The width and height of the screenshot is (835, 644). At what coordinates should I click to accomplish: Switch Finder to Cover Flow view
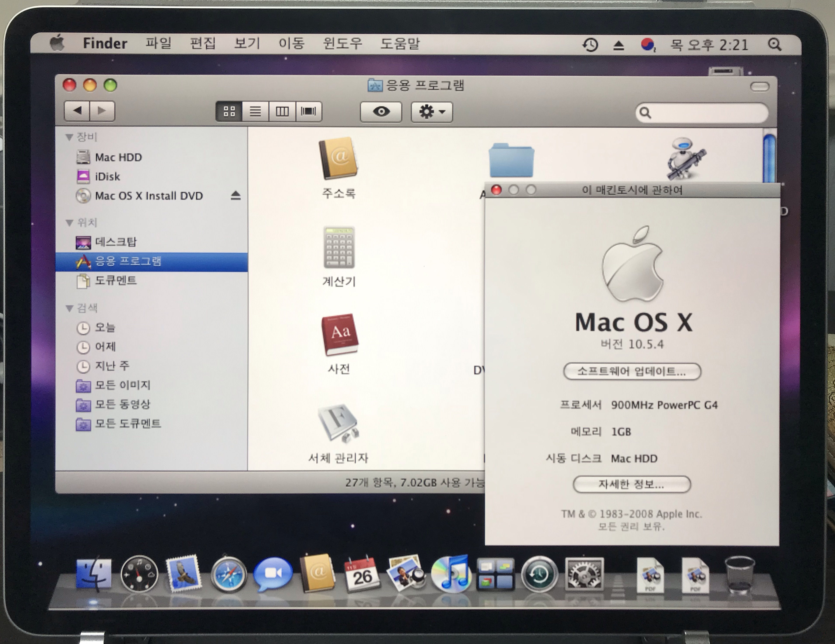tap(308, 112)
